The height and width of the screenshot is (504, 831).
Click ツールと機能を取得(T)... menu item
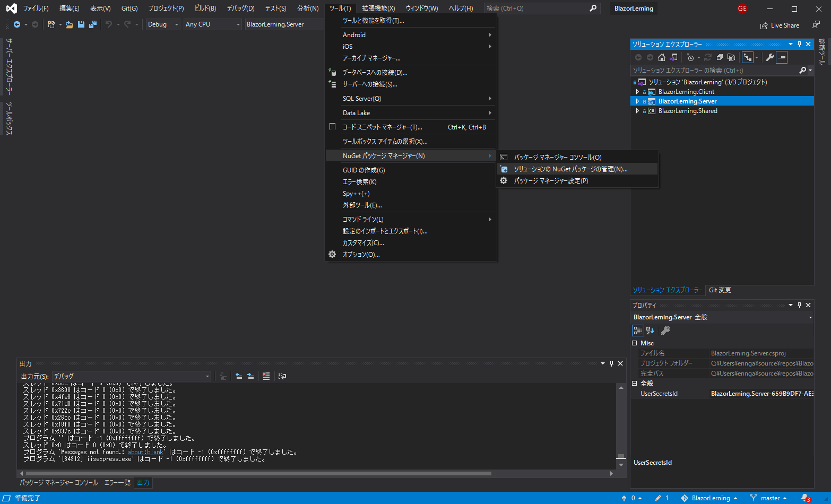pyautogui.click(x=411, y=21)
